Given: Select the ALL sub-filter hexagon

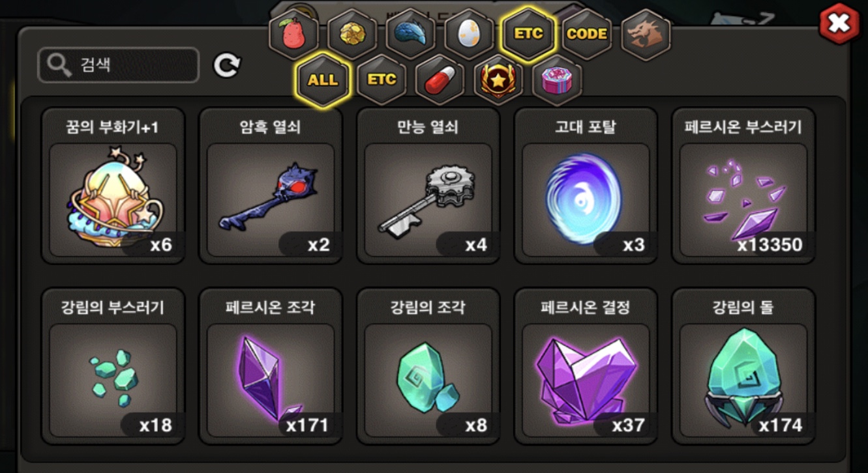Looking at the screenshot, I should 323,80.
